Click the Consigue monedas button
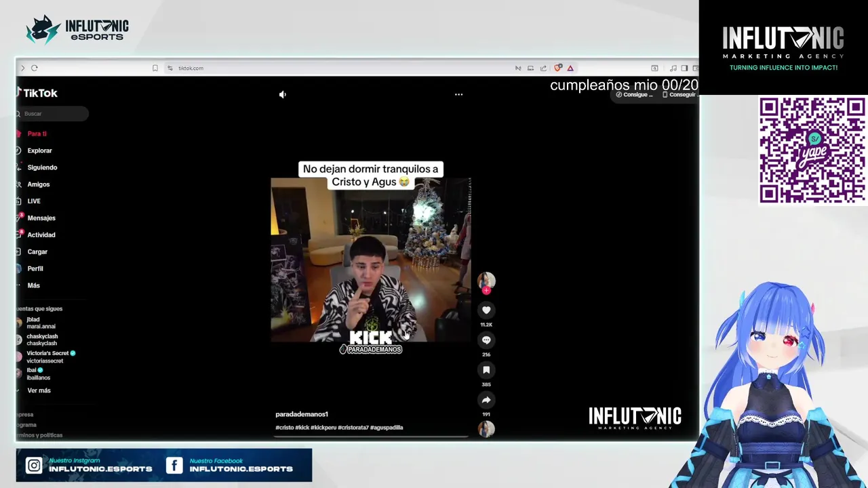868x488 pixels. coord(634,95)
